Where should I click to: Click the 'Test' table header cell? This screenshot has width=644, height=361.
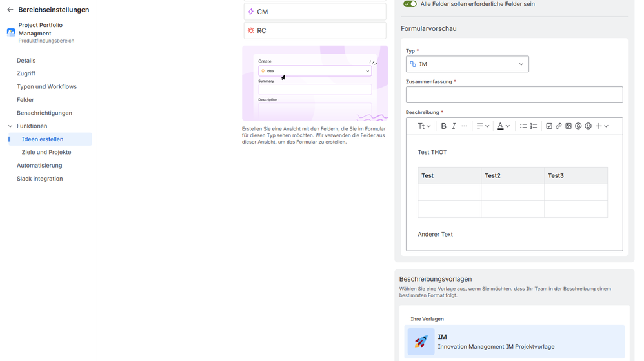(450, 175)
